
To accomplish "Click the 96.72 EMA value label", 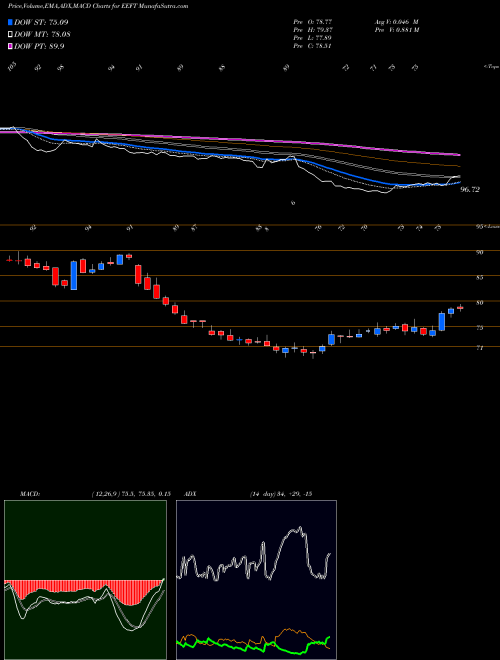I will 470,190.
